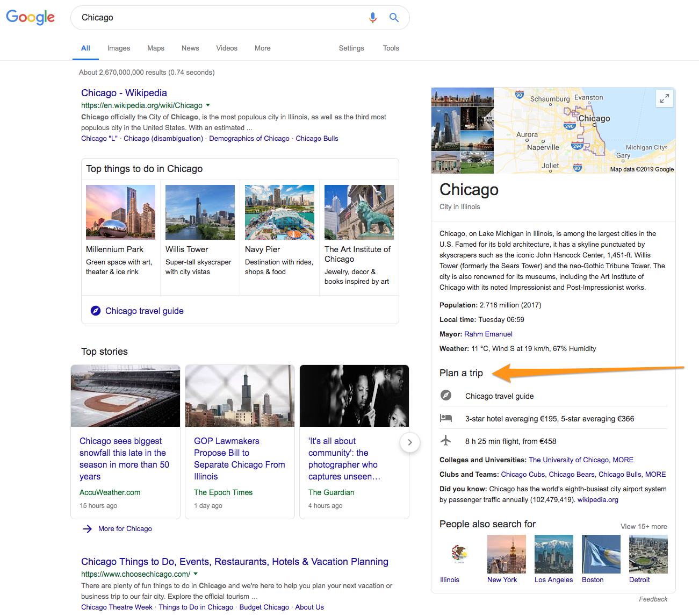The width and height of the screenshot is (699, 616).
Task: Open About Us sitelink
Action: [309, 607]
